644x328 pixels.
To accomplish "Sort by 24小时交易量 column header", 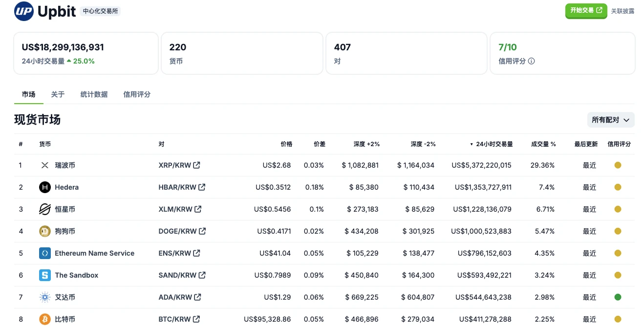I will (x=494, y=144).
